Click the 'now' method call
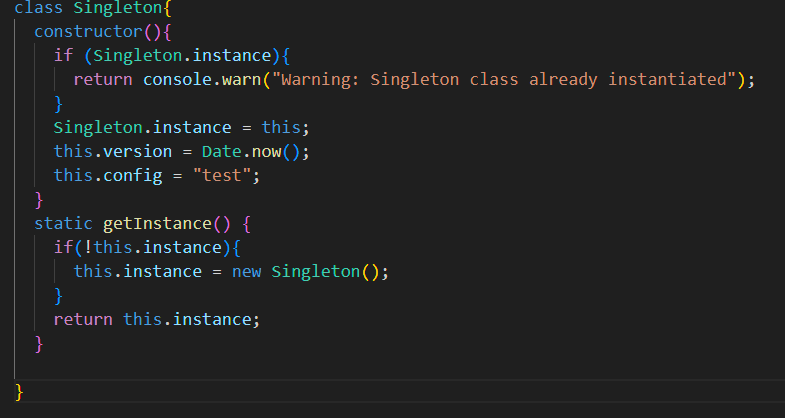Screen dimensions: 785x418 266,151
